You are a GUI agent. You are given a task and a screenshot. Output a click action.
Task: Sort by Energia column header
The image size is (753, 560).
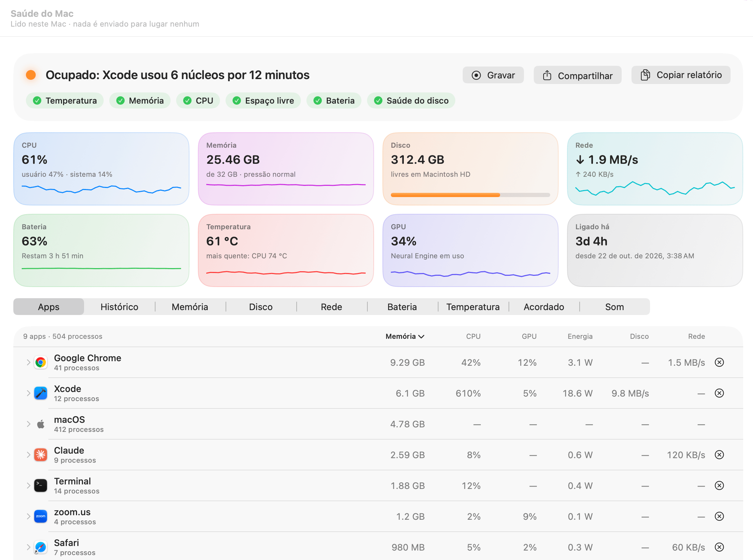point(580,336)
